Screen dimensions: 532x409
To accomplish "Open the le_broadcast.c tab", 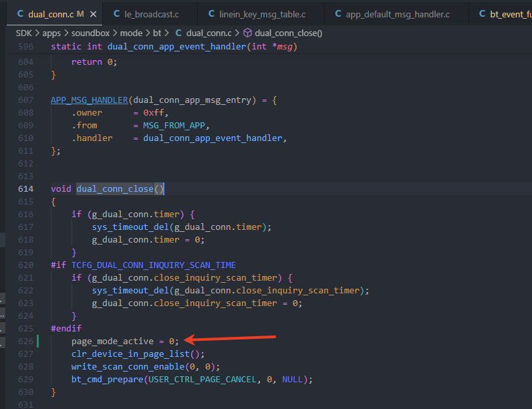I will point(150,14).
